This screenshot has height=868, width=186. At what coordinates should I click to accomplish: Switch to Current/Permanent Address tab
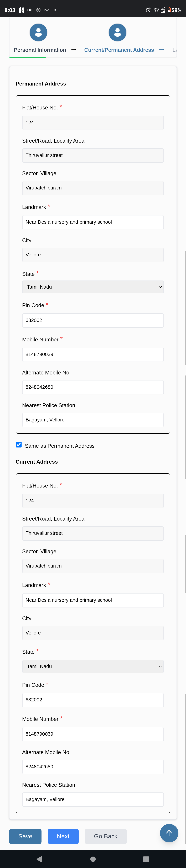[x=119, y=50]
